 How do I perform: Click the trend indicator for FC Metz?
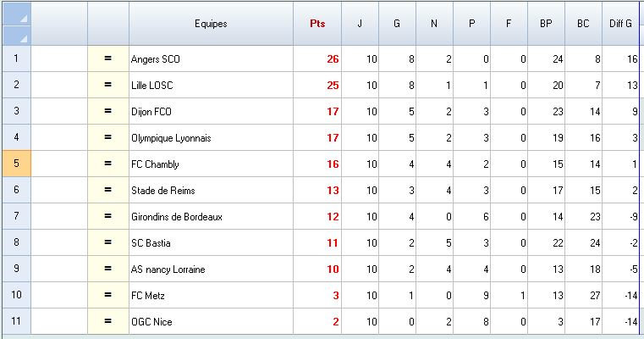click(x=107, y=296)
